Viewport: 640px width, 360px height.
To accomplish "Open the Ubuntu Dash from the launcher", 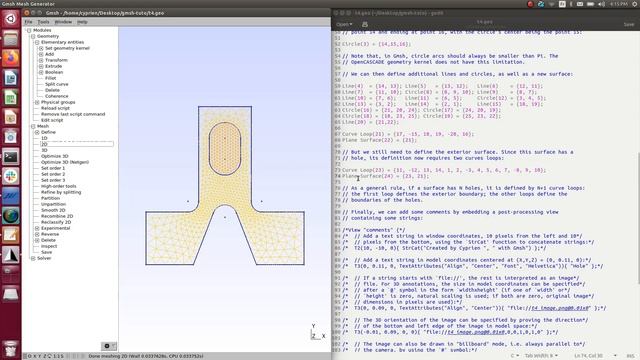I will [x=11, y=19].
